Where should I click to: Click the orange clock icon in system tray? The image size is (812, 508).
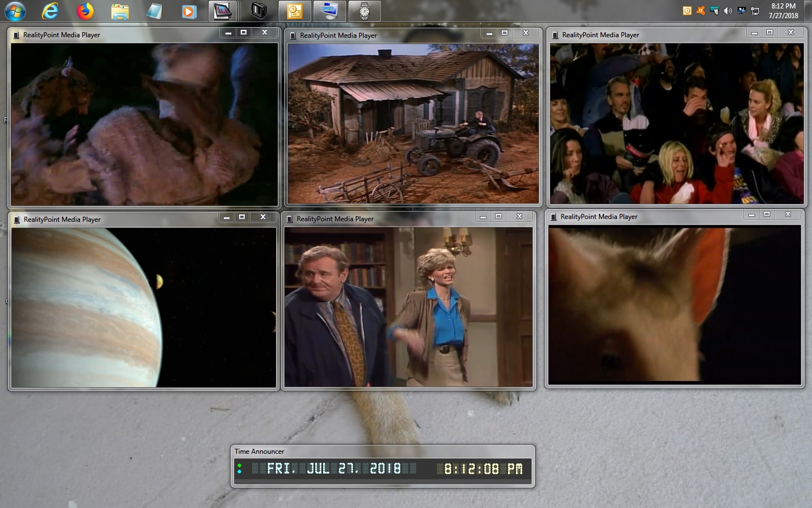pyautogui.click(x=687, y=11)
